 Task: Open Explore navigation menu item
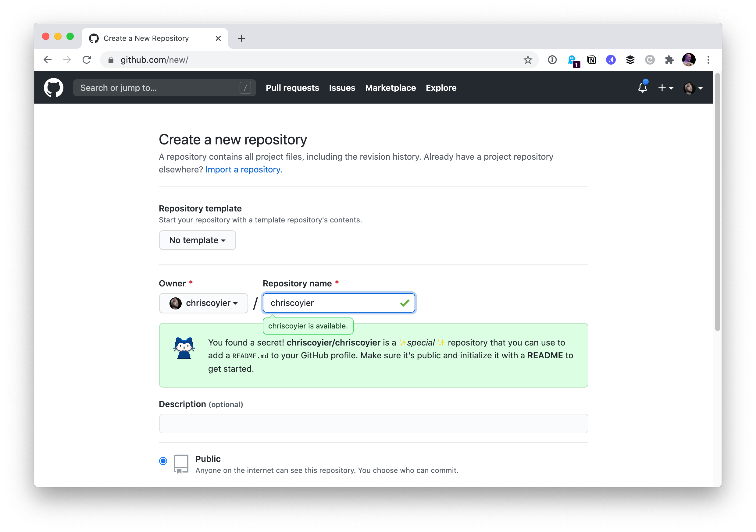click(x=441, y=87)
